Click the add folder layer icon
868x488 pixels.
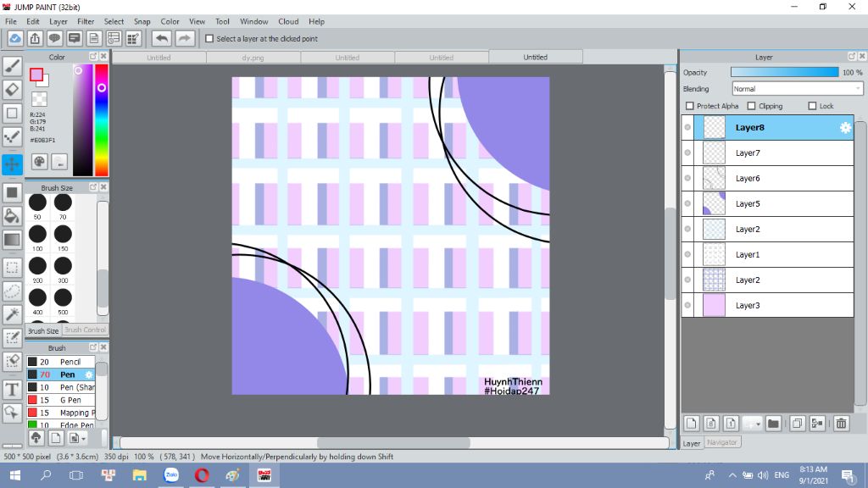(773, 424)
